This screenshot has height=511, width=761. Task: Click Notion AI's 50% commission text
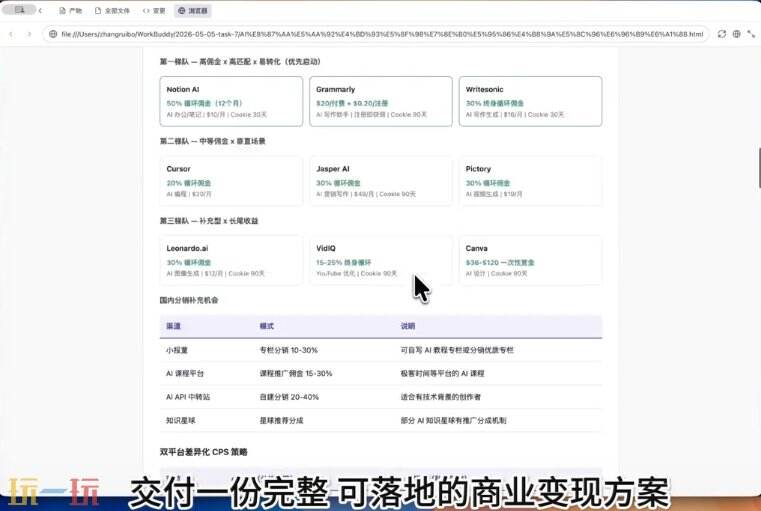pyautogui.click(x=204, y=103)
